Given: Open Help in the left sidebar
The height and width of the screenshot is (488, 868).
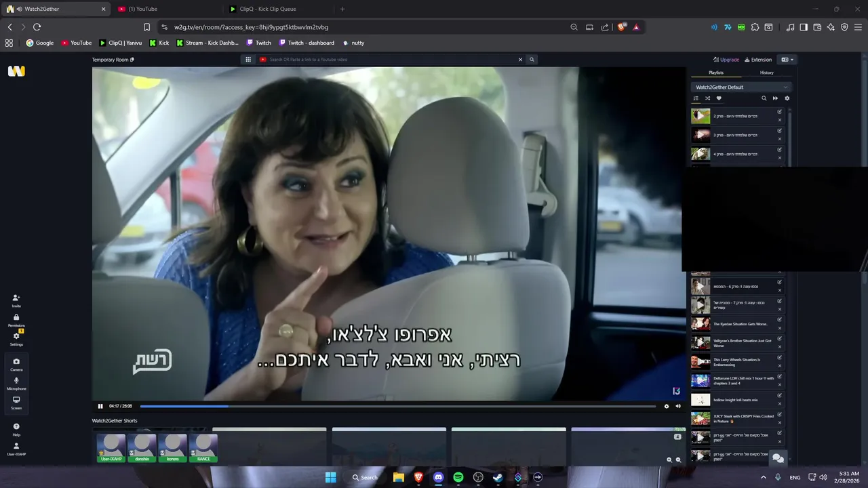Looking at the screenshot, I should tap(16, 429).
